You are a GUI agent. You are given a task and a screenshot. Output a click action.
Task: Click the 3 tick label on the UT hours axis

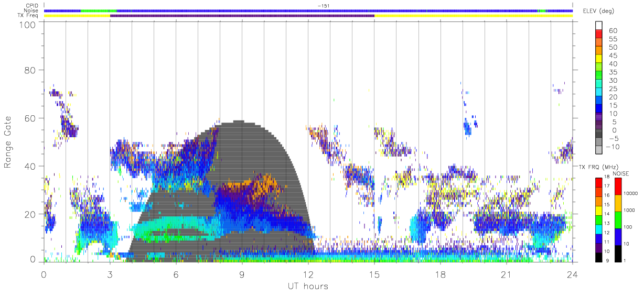(110, 274)
